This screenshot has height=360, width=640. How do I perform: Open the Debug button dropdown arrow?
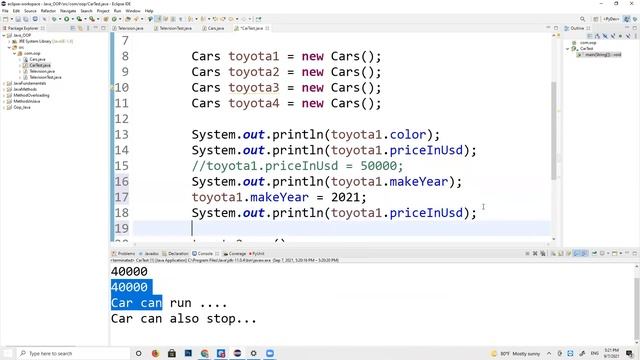60,19
